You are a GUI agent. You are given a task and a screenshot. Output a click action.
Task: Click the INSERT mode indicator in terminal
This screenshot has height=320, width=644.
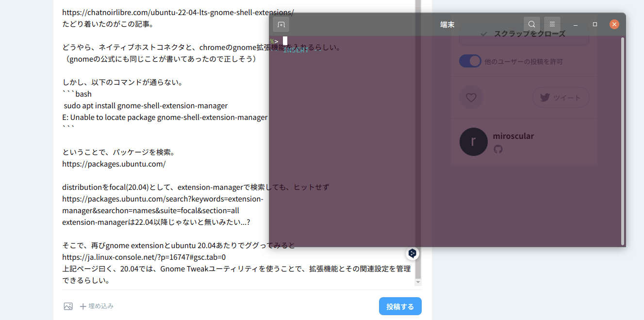point(296,50)
